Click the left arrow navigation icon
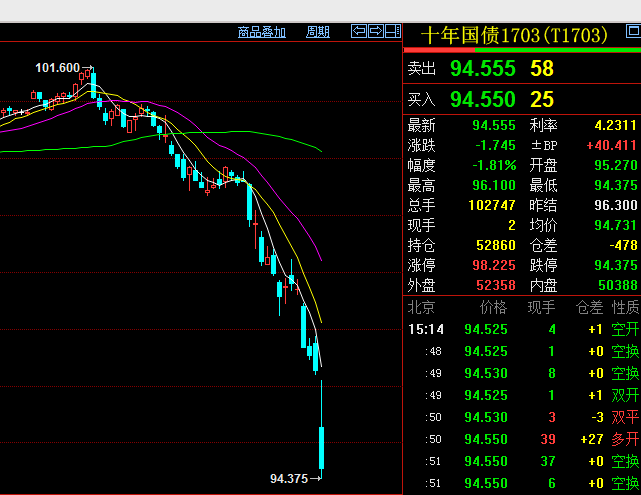Image resolution: width=641 pixels, height=495 pixels. [359, 31]
